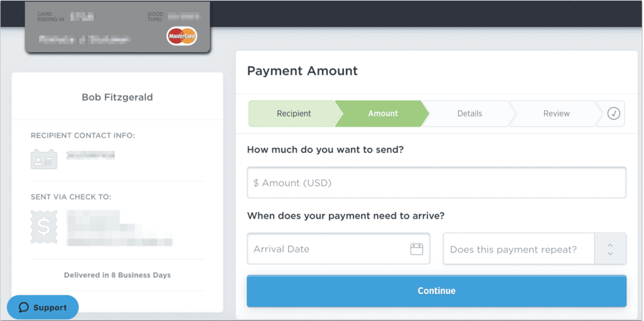Screen dimensions: 644x321
Task: Select the Amount step tab
Action: point(383,114)
